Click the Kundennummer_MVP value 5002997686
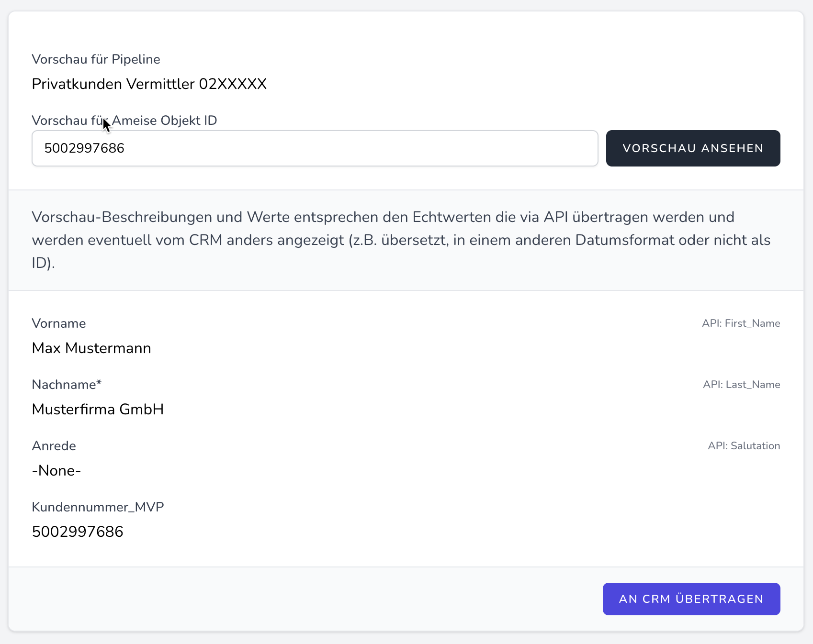 (78, 532)
